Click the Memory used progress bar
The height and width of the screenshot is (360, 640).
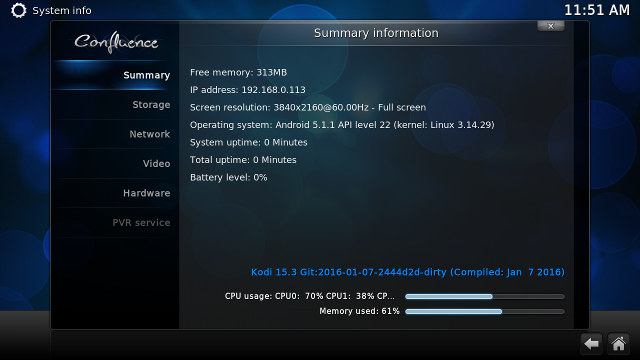click(485, 311)
